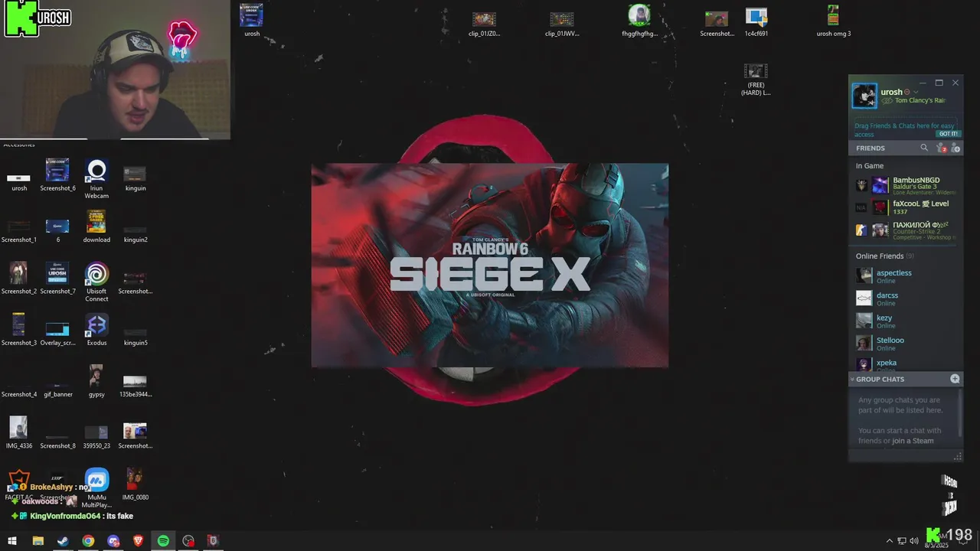Open chat with Stellooo
Image resolution: width=980 pixels, height=551 pixels.
tap(906, 344)
